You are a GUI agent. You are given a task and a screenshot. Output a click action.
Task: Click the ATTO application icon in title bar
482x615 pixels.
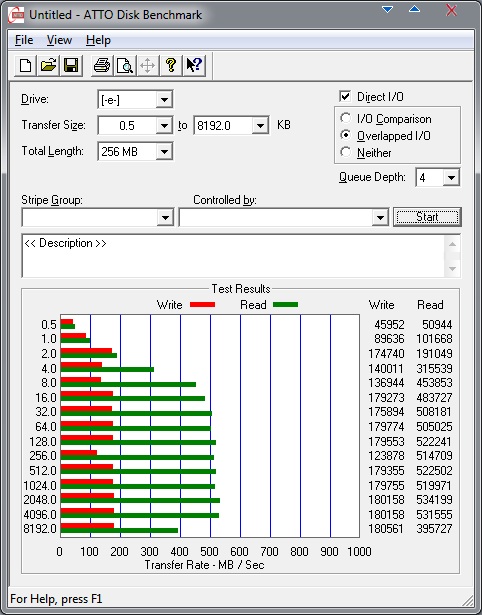point(16,15)
